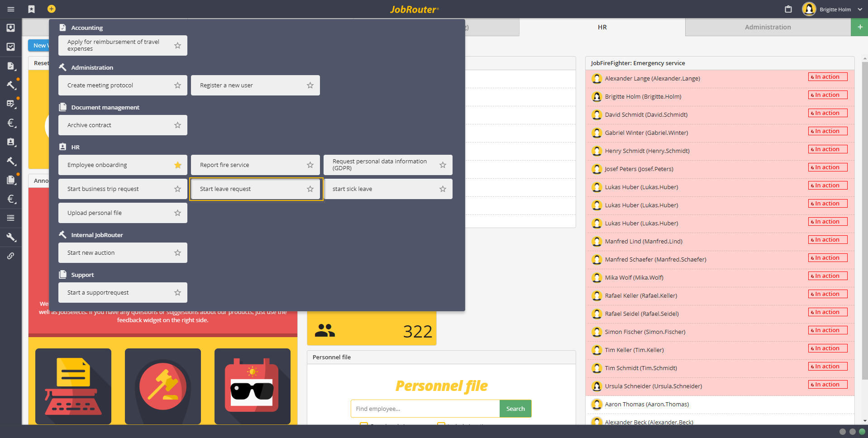Expand the Brigitte Holm user menu chevron
Image resolution: width=868 pixels, height=438 pixels.
860,9
